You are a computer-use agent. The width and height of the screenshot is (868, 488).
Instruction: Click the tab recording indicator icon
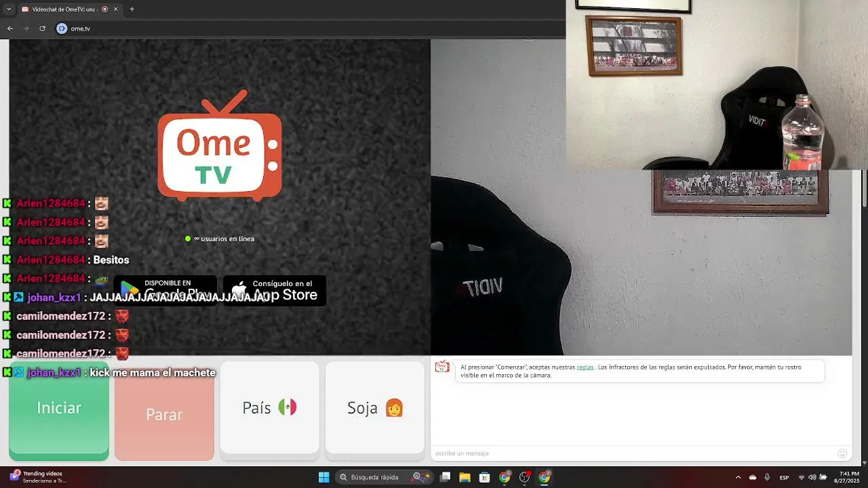pyautogui.click(x=104, y=9)
